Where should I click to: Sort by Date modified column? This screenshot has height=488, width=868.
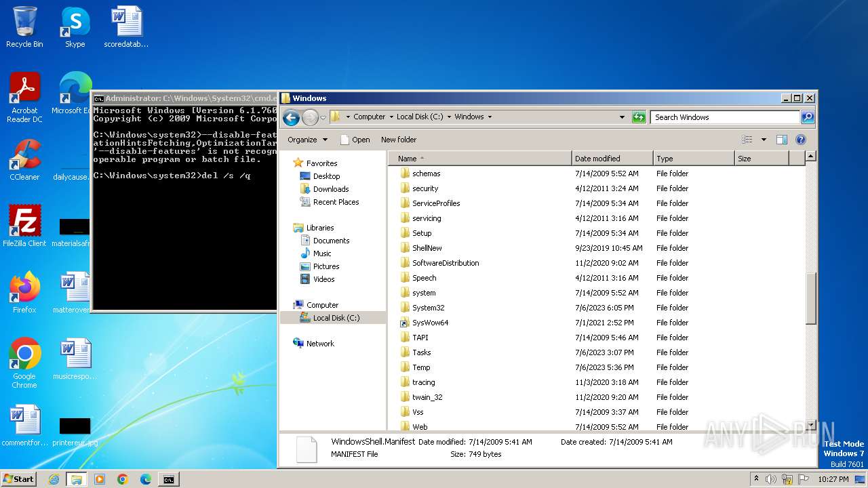[x=612, y=159]
